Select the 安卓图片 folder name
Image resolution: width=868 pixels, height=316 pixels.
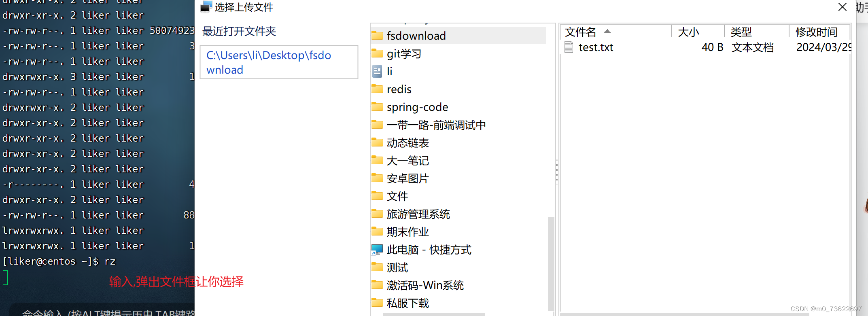408,178
